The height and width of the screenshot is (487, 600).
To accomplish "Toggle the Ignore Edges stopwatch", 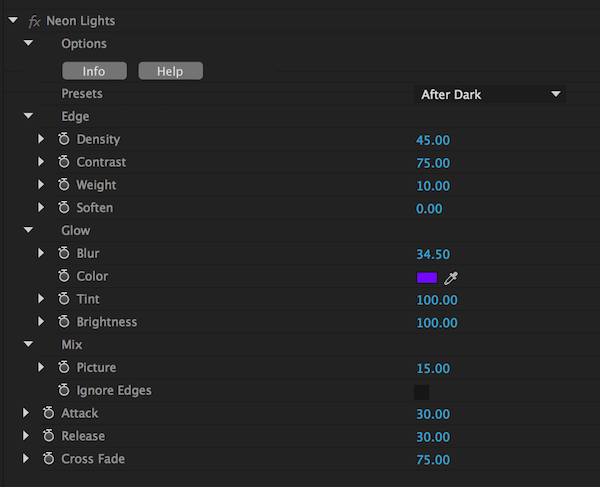I will point(63,391).
